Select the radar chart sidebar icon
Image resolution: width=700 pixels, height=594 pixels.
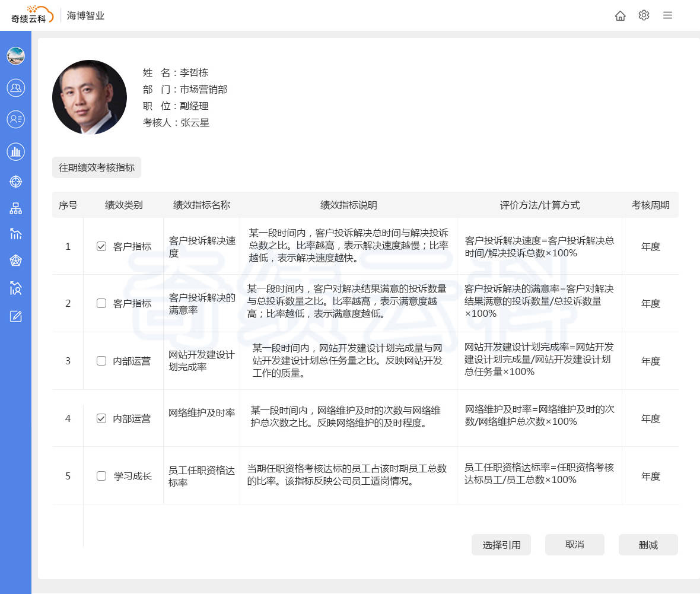click(x=15, y=261)
